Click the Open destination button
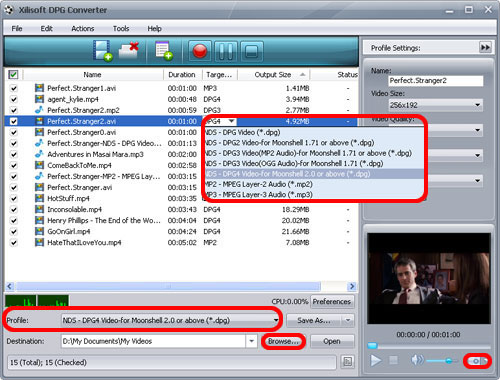500x380 pixels. click(x=332, y=341)
